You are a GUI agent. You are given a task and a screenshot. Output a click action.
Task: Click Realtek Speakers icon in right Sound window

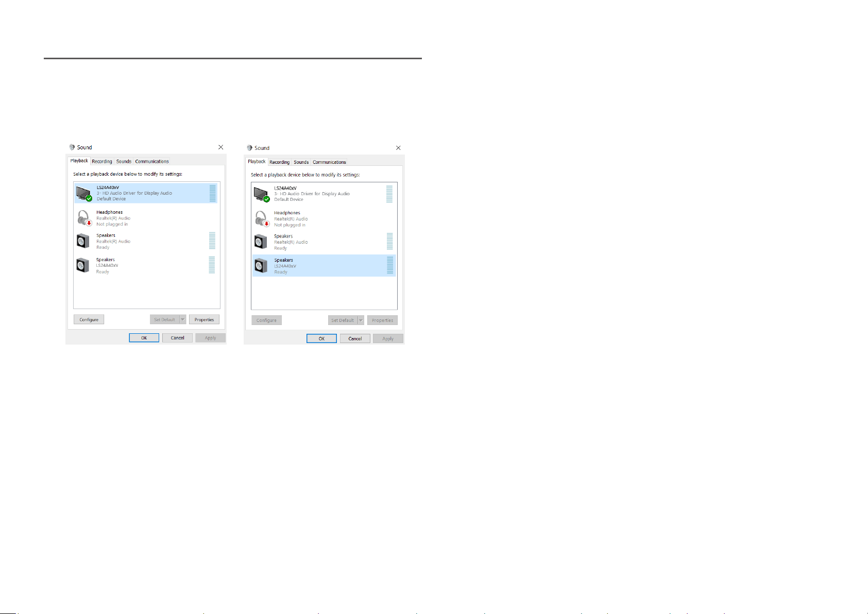261,242
